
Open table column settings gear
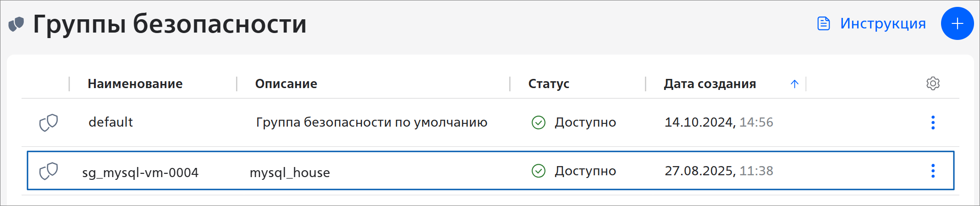933,84
